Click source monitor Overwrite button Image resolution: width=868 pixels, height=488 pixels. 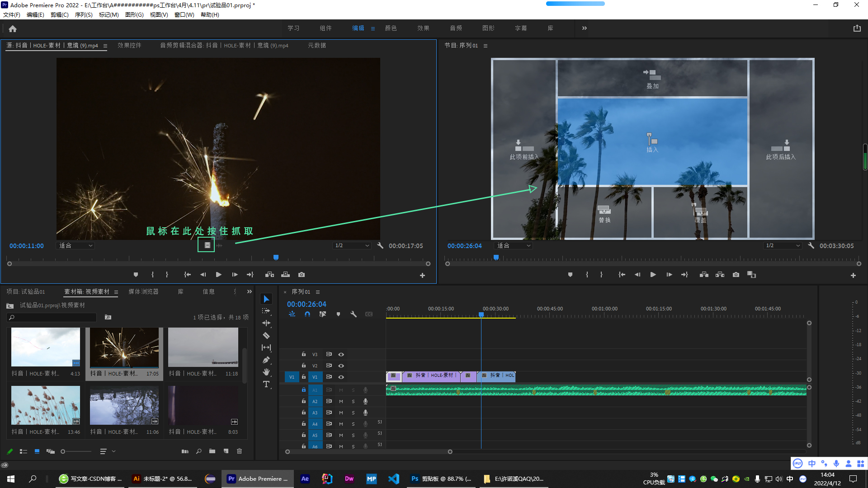tap(285, 275)
